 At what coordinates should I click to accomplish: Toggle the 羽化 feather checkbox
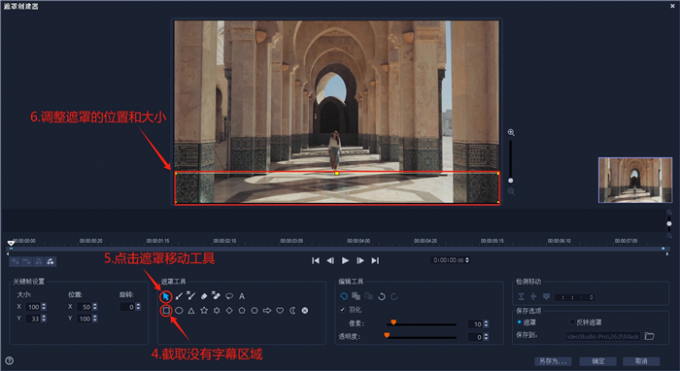point(342,309)
